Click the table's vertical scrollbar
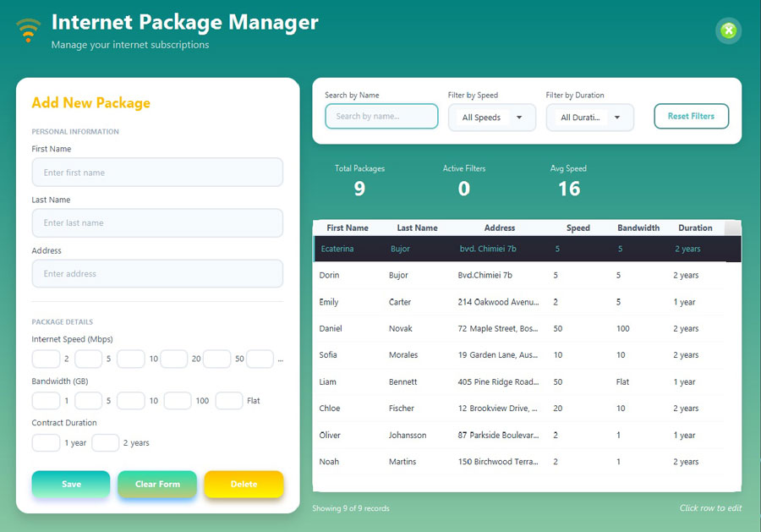761x532 pixels. (734, 338)
